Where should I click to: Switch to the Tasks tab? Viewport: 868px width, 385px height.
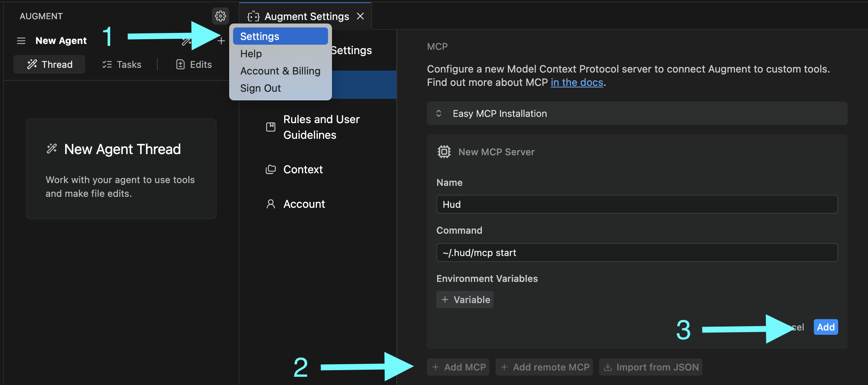(122, 64)
